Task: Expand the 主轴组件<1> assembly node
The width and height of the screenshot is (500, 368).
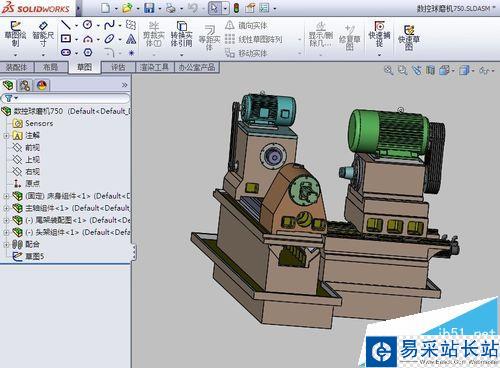Action: 6,208
